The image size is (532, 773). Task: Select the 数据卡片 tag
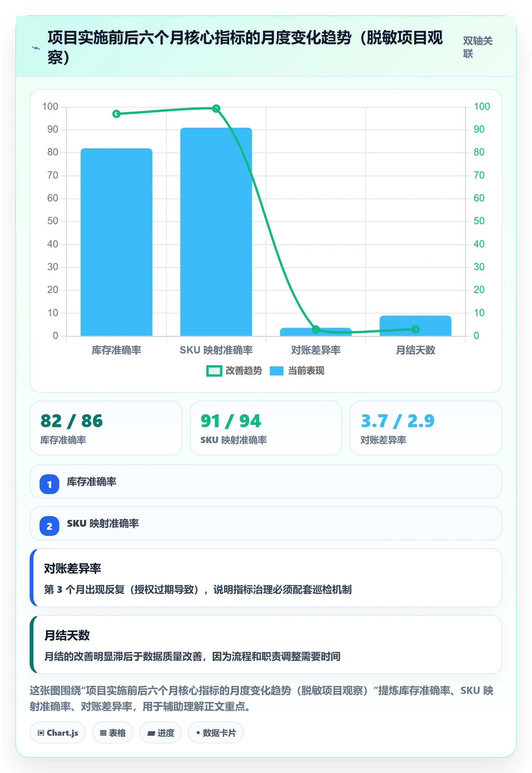(x=215, y=732)
